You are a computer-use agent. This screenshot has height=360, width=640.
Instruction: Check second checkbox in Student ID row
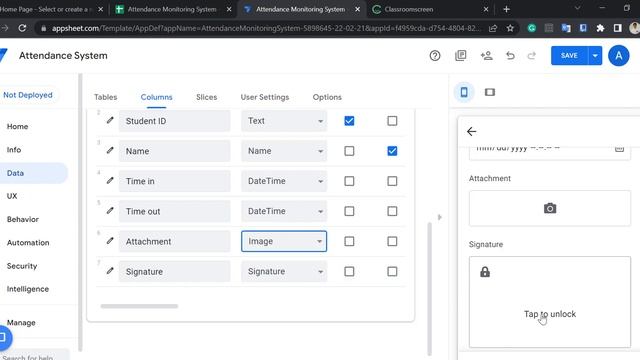392,121
